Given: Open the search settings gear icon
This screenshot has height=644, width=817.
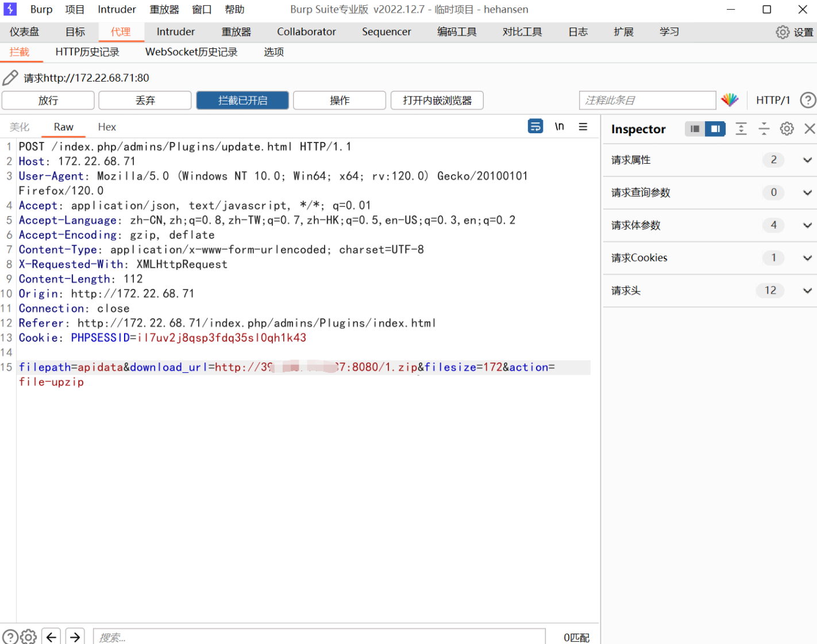Looking at the screenshot, I should [x=29, y=637].
